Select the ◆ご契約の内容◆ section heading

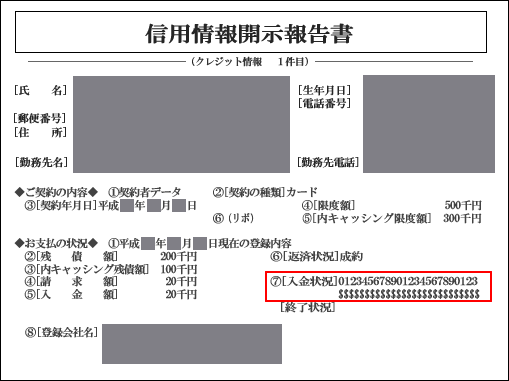pos(56,192)
